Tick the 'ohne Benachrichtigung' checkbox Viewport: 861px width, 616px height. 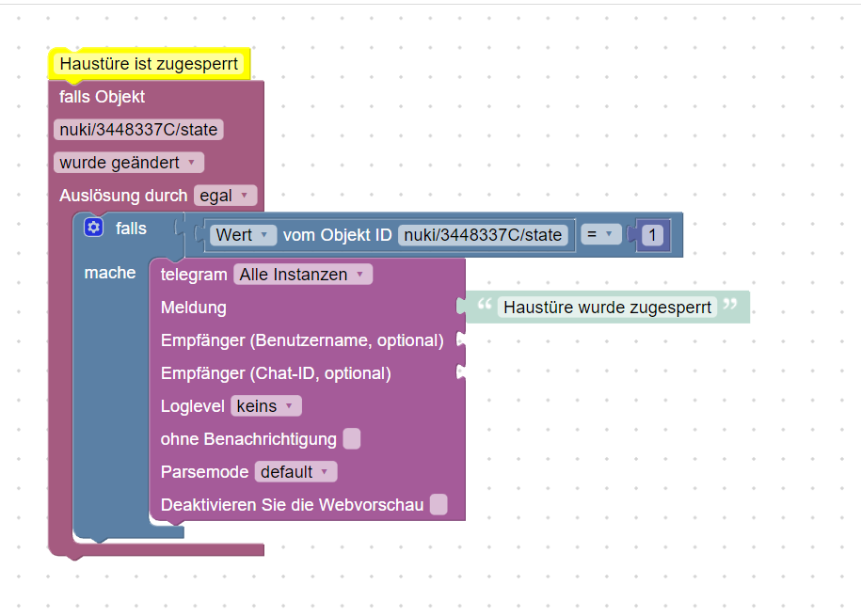pyautogui.click(x=351, y=439)
